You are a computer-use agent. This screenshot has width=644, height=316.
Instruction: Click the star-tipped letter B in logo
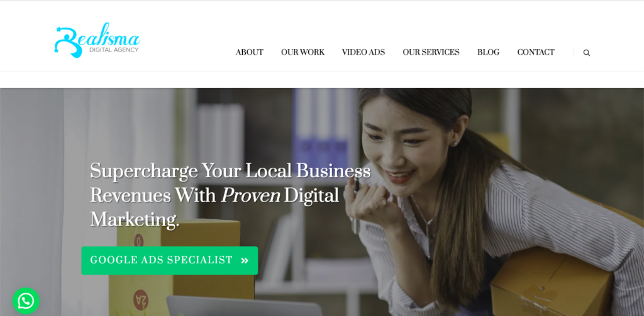pyautogui.click(x=69, y=41)
